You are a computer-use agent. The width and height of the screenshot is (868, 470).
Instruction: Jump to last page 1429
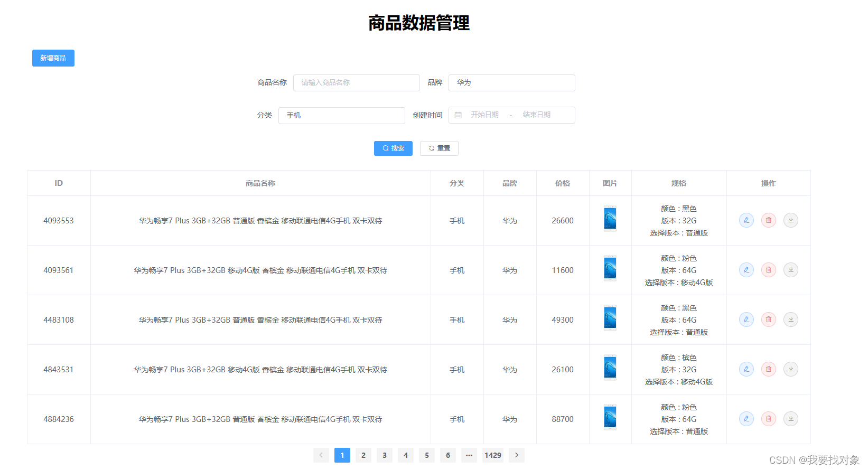pyautogui.click(x=493, y=455)
